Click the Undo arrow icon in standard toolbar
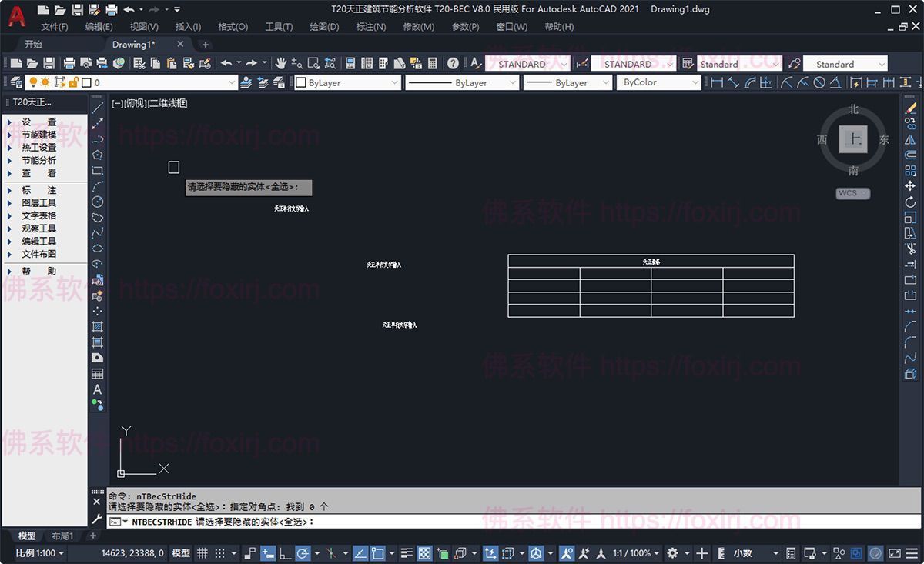Screen dimensions: 924x564 pyautogui.click(x=226, y=63)
